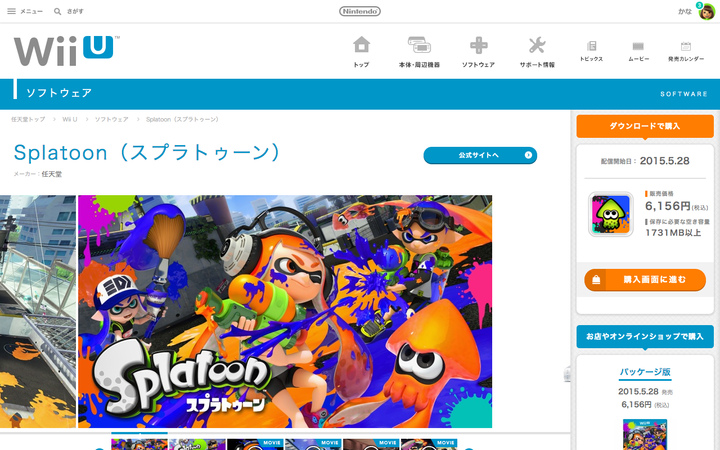Viewport: 720px width, 450px height.
Task: Click the Nintendo logo at top center
Action: pyautogui.click(x=360, y=11)
